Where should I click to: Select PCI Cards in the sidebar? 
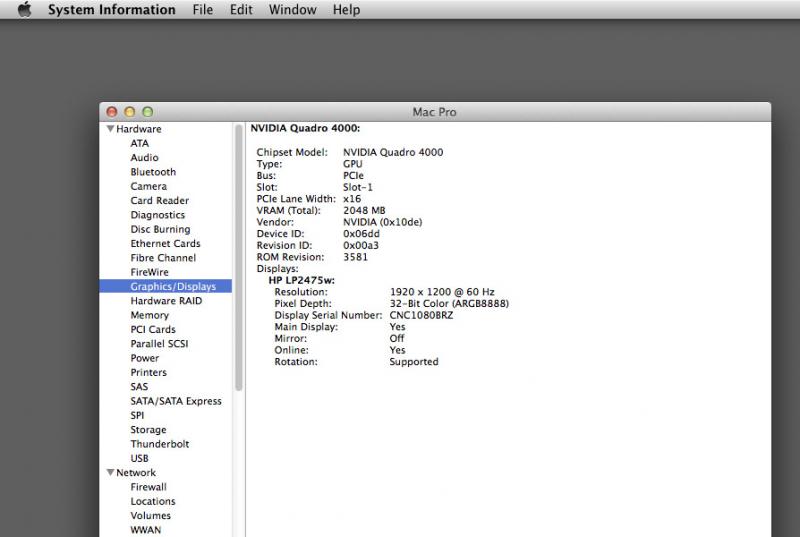[153, 329]
